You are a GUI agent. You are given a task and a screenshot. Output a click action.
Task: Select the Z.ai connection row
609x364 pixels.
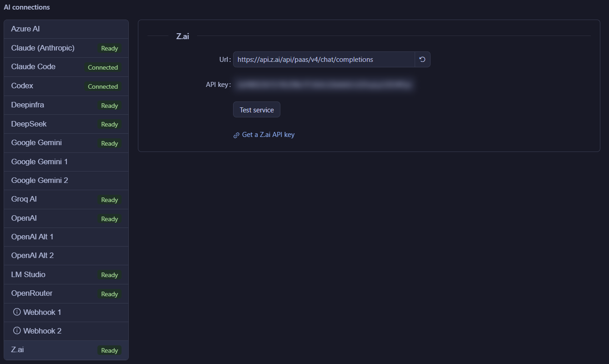[x=66, y=350]
